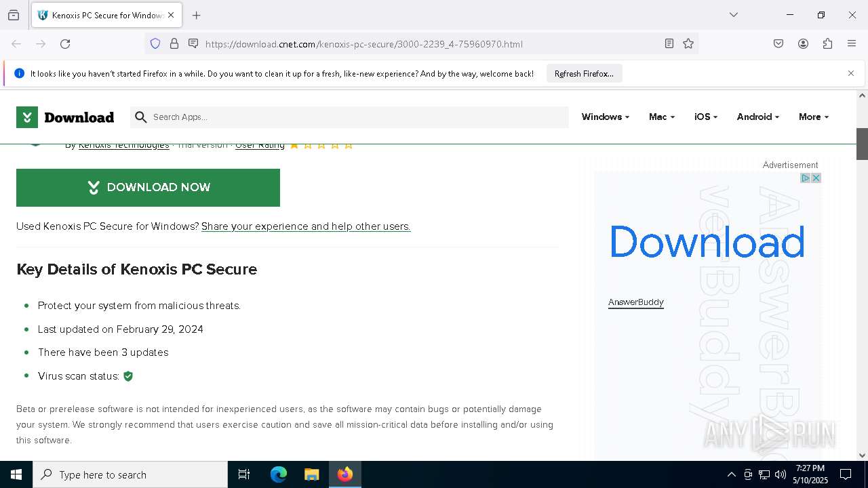Open the clock showing 7:27 PM
Viewport: 868px width, 488px height.
pyautogui.click(x=810, y=474)
